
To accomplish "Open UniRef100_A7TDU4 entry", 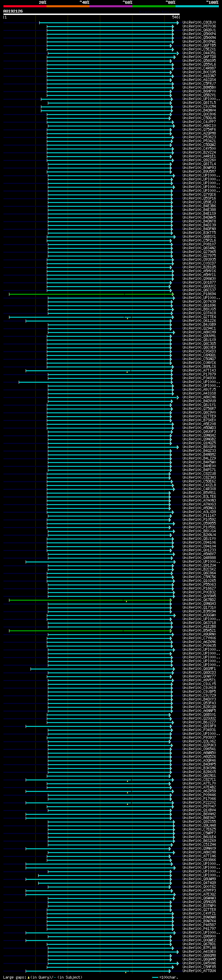I will pyautogui.click(x=199, y=971).
